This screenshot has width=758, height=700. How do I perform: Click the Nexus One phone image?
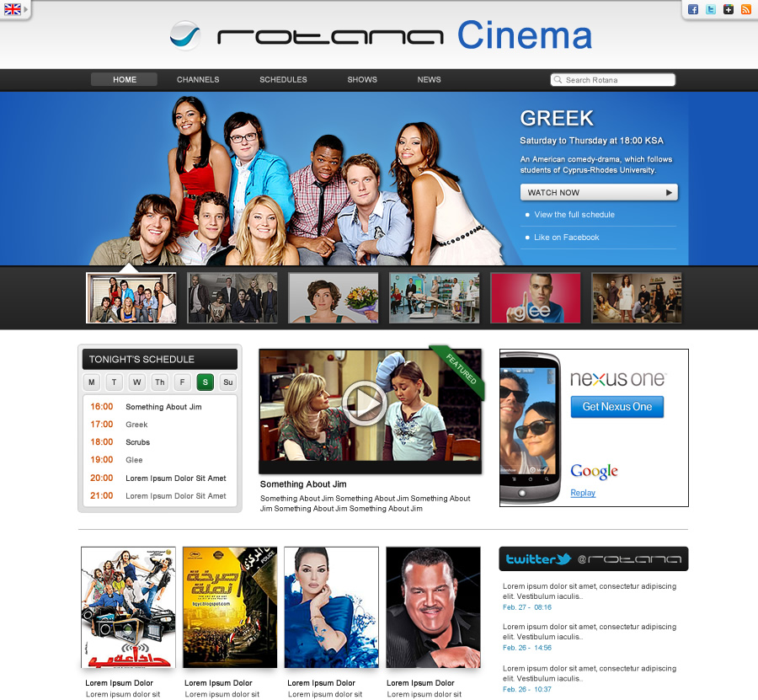click(531, 428)
